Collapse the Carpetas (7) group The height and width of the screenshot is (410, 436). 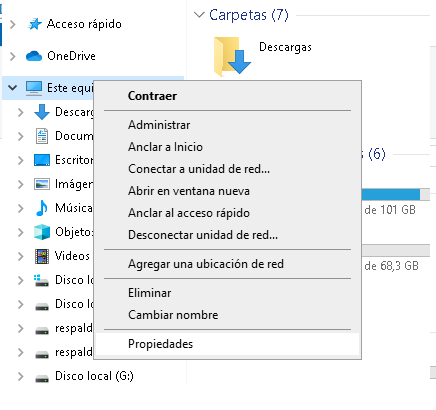pos(199,15)
